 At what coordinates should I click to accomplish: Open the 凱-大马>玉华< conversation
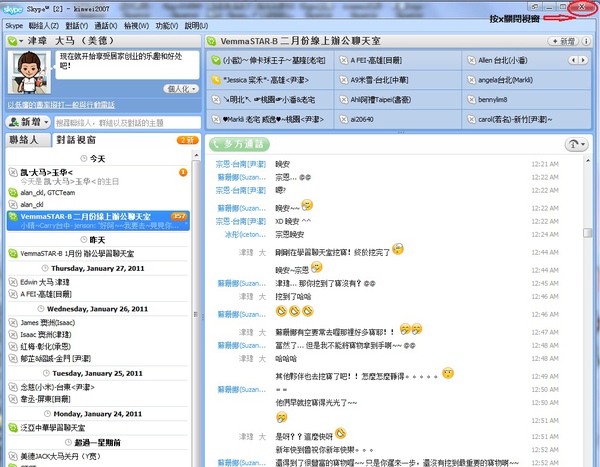(98, 176)
